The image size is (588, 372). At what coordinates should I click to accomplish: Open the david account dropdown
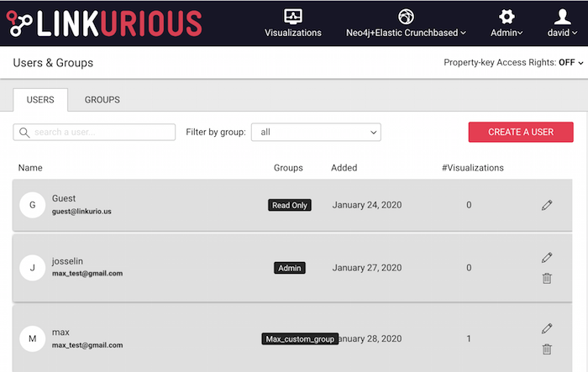point(562,33)
